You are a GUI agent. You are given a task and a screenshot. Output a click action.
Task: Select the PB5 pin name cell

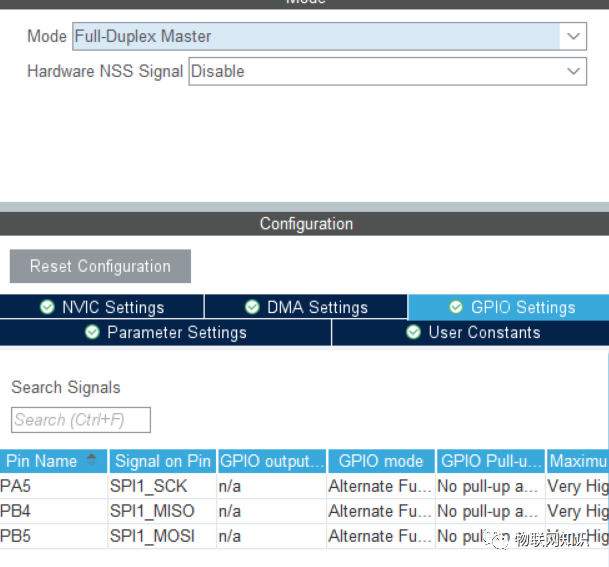pos(54,536)
